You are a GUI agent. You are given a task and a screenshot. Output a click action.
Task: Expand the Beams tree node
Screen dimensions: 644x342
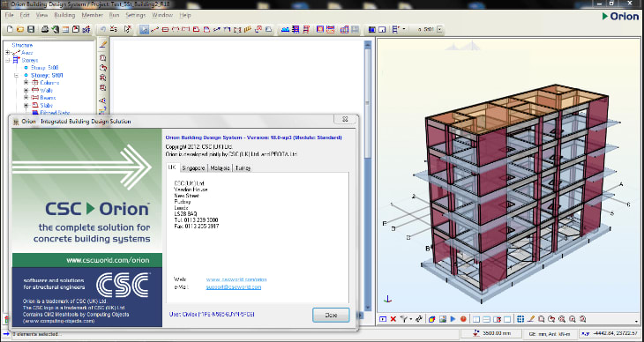26,98
